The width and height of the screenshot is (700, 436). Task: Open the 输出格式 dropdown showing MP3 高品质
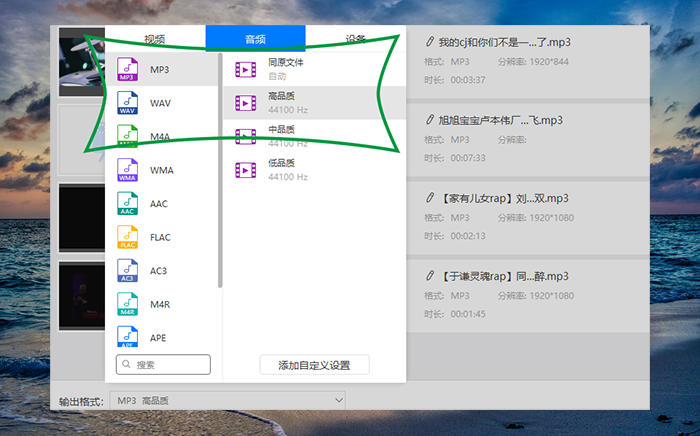(227, 400)
